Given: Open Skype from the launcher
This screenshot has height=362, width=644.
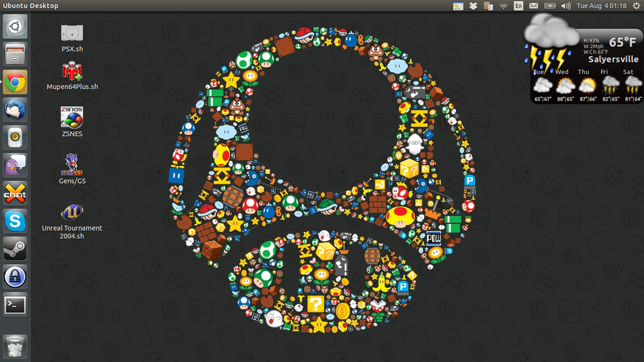Looking at the screenshot, I should click(15, 221).
